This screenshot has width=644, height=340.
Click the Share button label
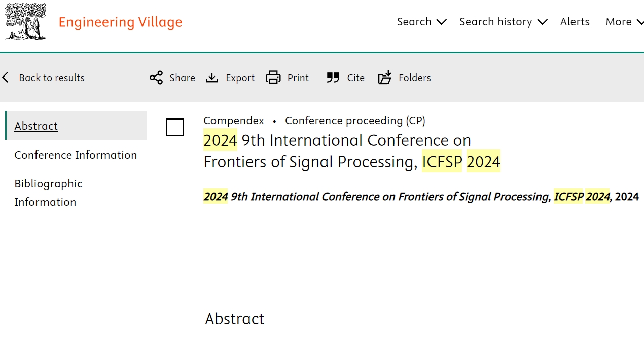coord(182,78)
